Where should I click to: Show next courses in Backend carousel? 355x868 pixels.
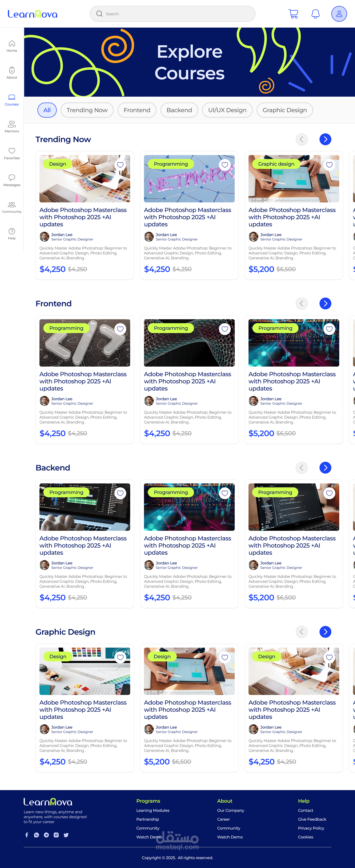tap(325, 467)
